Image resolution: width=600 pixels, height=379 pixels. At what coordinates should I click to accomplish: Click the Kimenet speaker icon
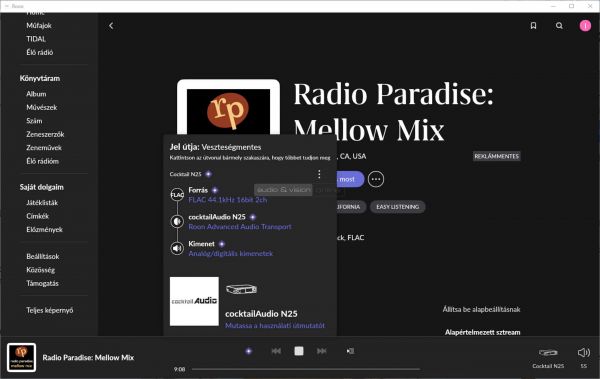coord(177,248)
